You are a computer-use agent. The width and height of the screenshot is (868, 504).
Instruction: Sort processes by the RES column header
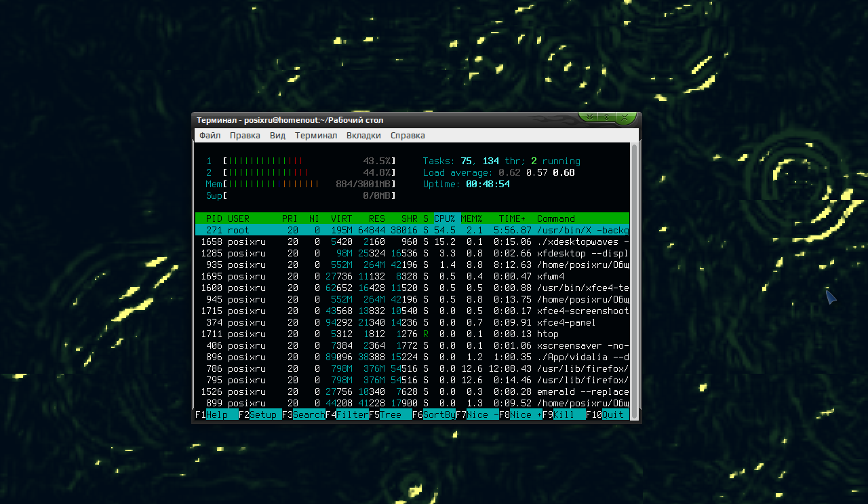tap(377, 218)
